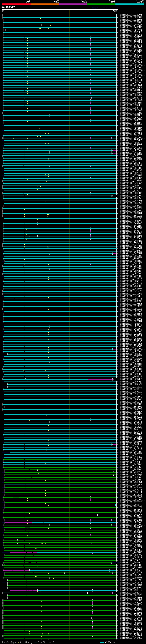Image resolution: width=146 pixels, height=644 pixels.
Task: Click hit label UniRef100_Q39336
Action: tap(131, 341)
